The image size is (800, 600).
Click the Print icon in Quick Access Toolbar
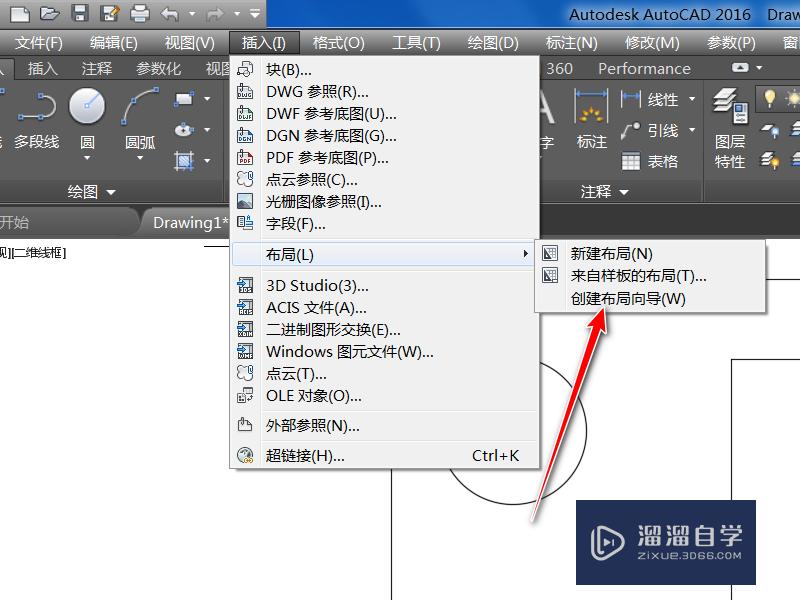coord(138,14)
